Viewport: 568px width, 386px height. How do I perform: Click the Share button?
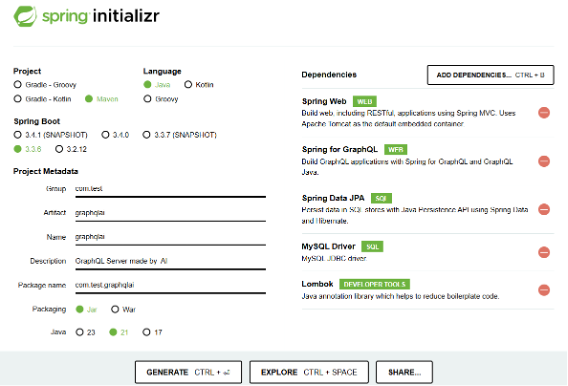pos(404,372)
